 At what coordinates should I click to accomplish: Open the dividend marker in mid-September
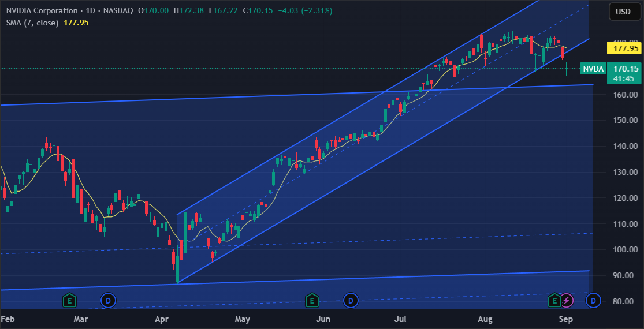593,301
